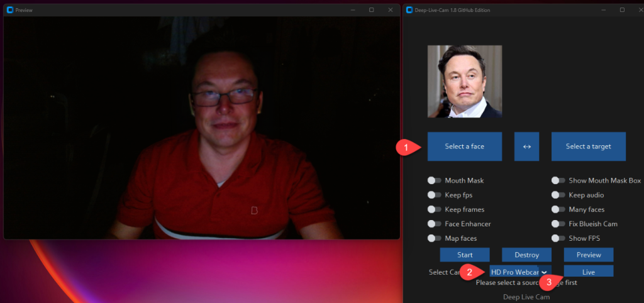Enable the Mouth Mask switch
644x303 pixels.
click(x=434, y=180)
